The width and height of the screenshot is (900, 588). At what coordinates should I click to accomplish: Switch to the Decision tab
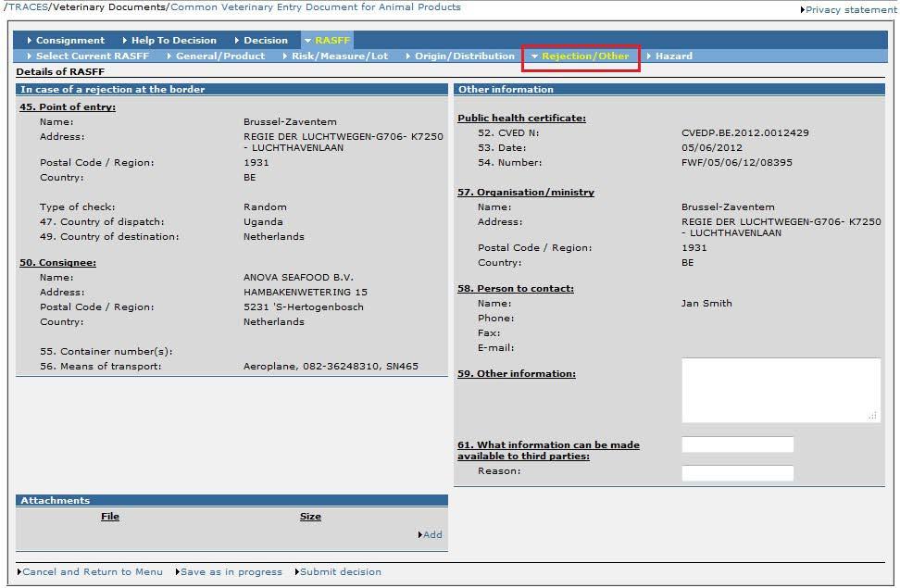click(265, 40)
